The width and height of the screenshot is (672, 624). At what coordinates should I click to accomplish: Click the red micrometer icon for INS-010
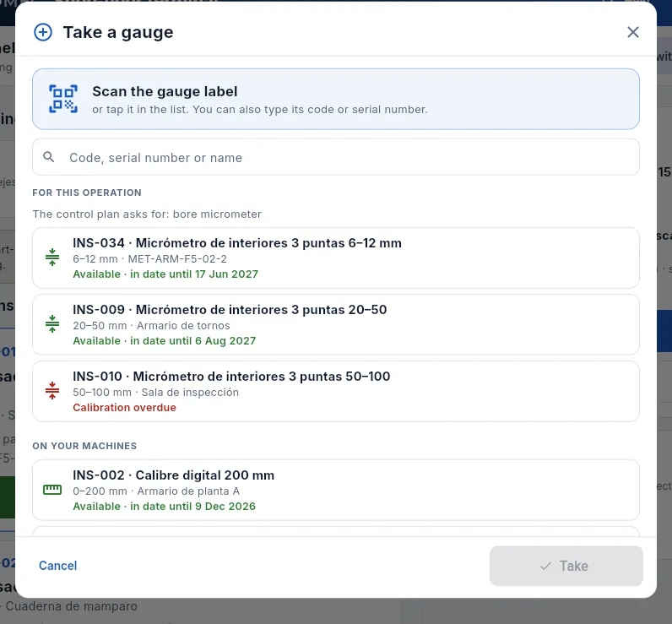(x=52, y=391)
